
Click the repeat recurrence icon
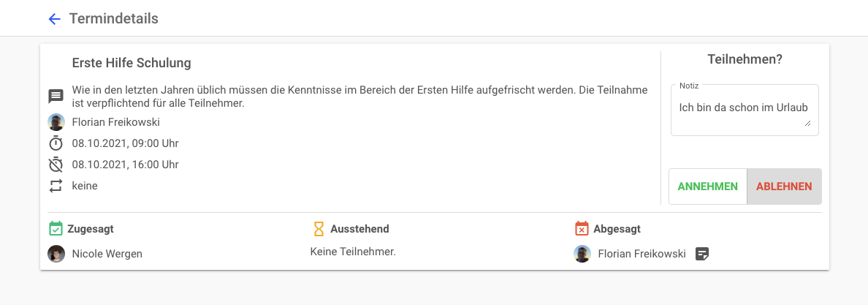[56, 186]
